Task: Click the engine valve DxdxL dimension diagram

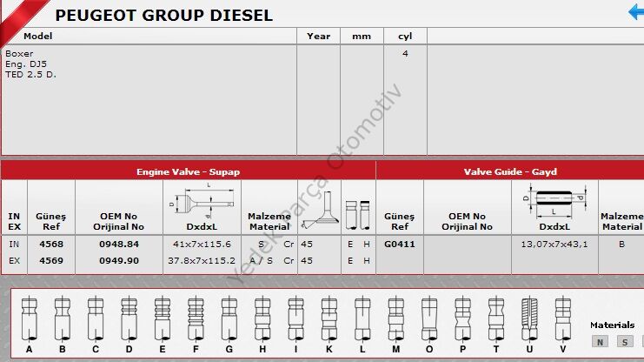Action: [x=202, y=200]
